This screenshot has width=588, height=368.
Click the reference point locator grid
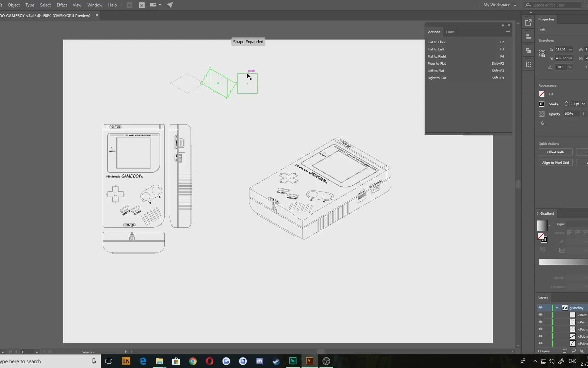(x=542, y=54)
